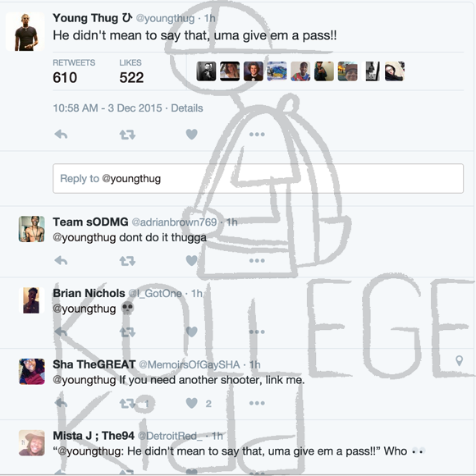
Task: Like Sha TheGREAT's shooter reply
Action: coord(191,403)
